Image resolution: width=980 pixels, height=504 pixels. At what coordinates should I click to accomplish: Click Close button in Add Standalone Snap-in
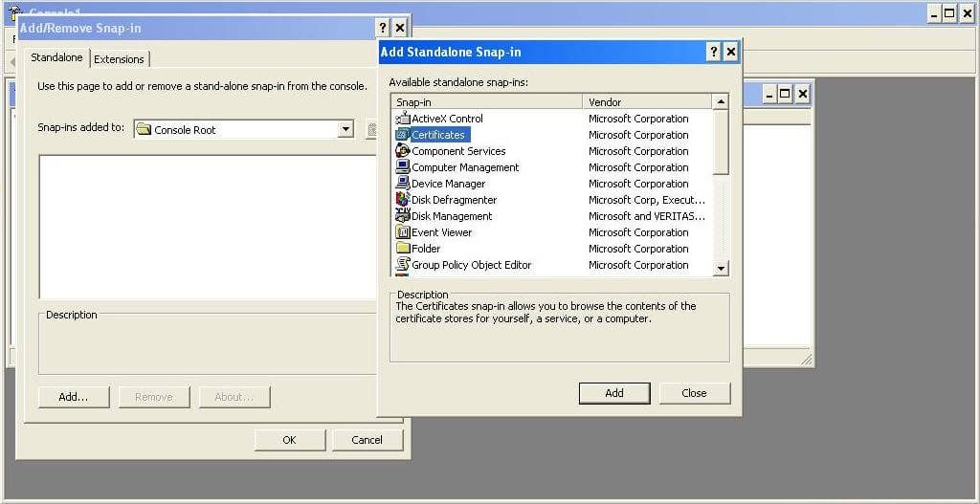coord(695,393)
